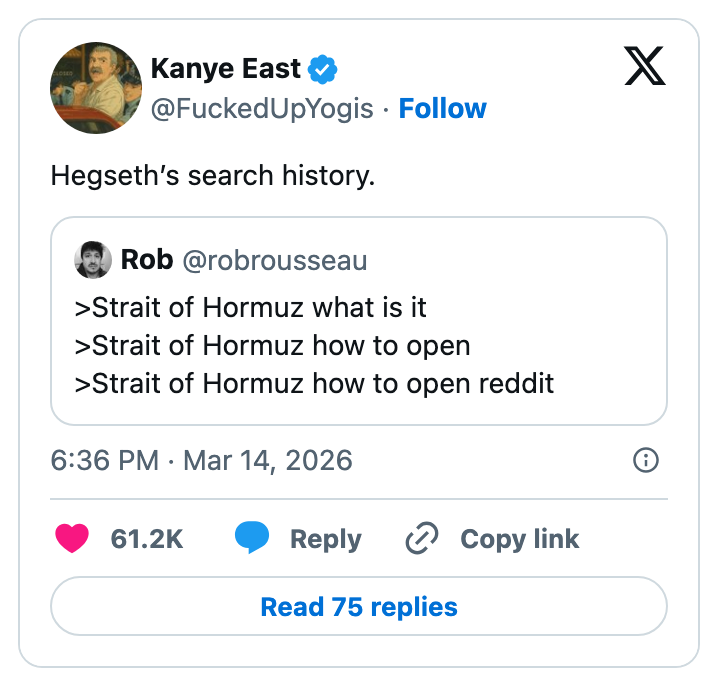Click the 61.2K likes count
This screenshot has width=722, height=688.
[146, 539]
